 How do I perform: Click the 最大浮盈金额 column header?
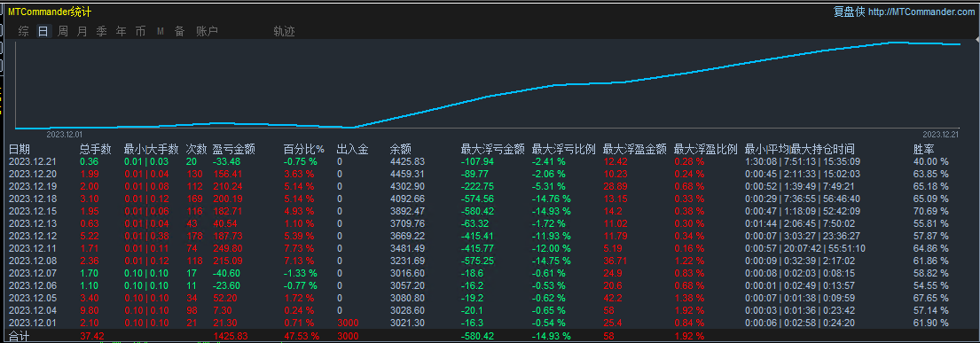[x=635, y=149]
